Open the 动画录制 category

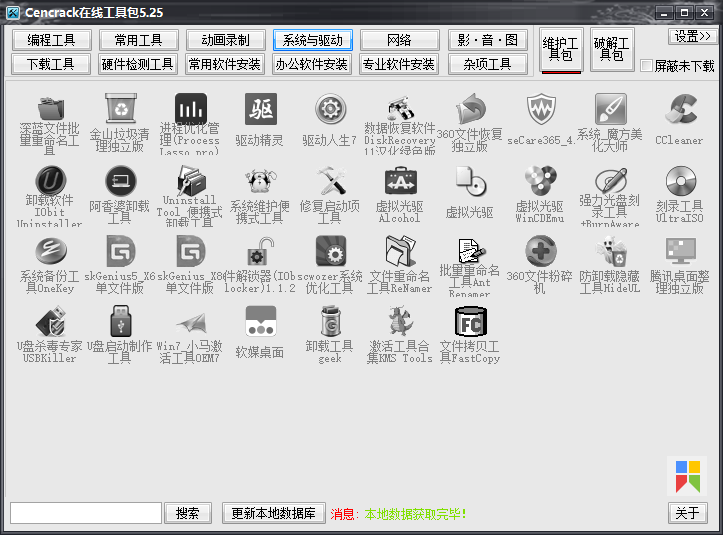click(x=225, y=40)
